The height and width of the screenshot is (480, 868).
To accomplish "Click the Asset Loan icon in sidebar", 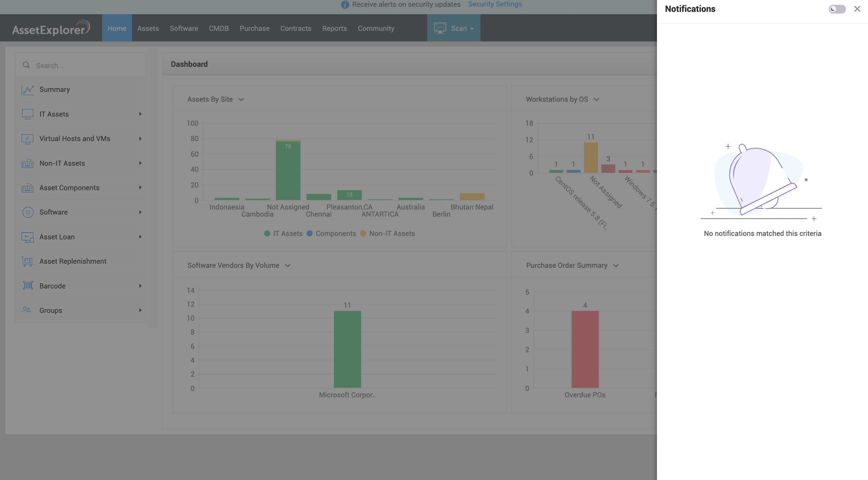I will [27, 237].
